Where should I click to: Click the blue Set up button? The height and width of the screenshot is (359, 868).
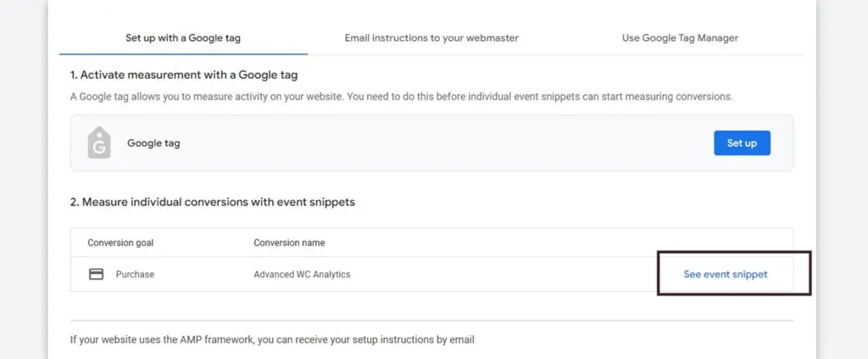click(x=742, y=143)
